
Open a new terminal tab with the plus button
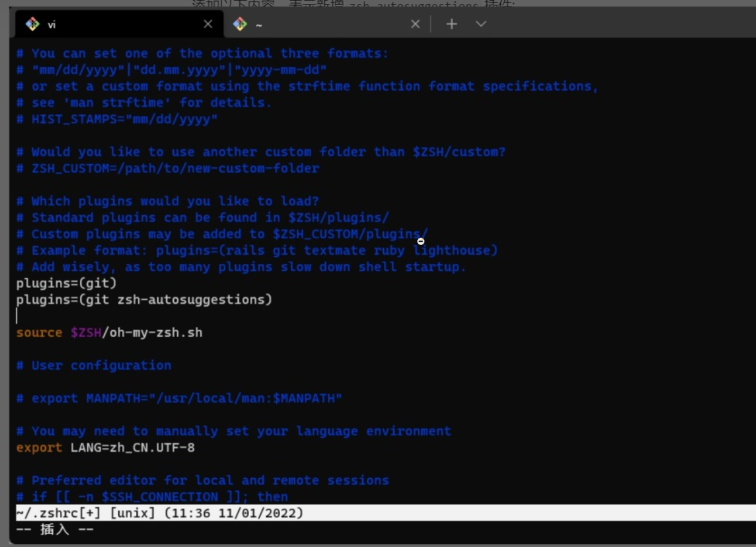451,24
